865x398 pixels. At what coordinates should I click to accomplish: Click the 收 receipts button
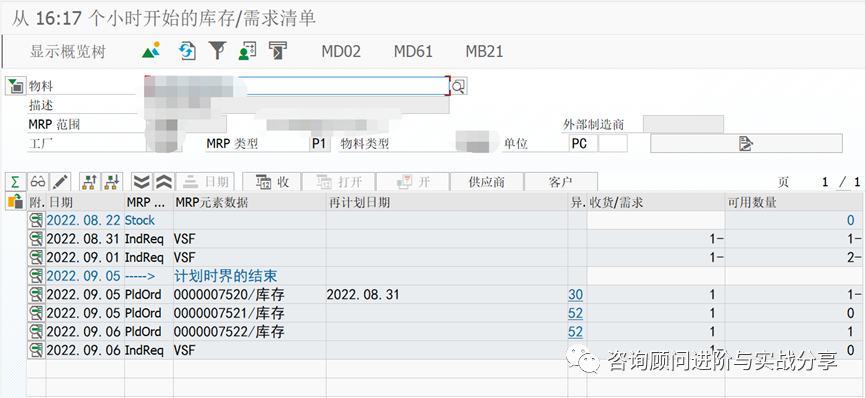point(272,182)
